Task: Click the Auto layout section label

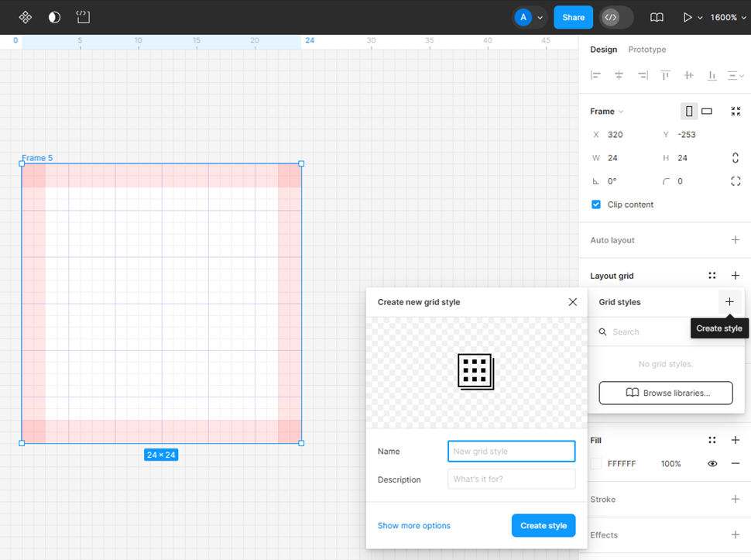Action: [x=612, y=240]
